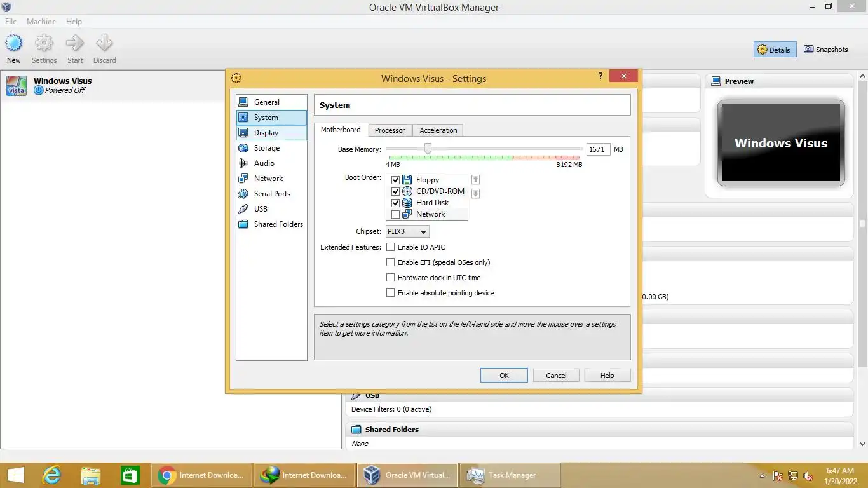The width and height of the screenshot is (868, 488).
Task: Click the Start arrow toolbar icon
Action: click(75, 49)
